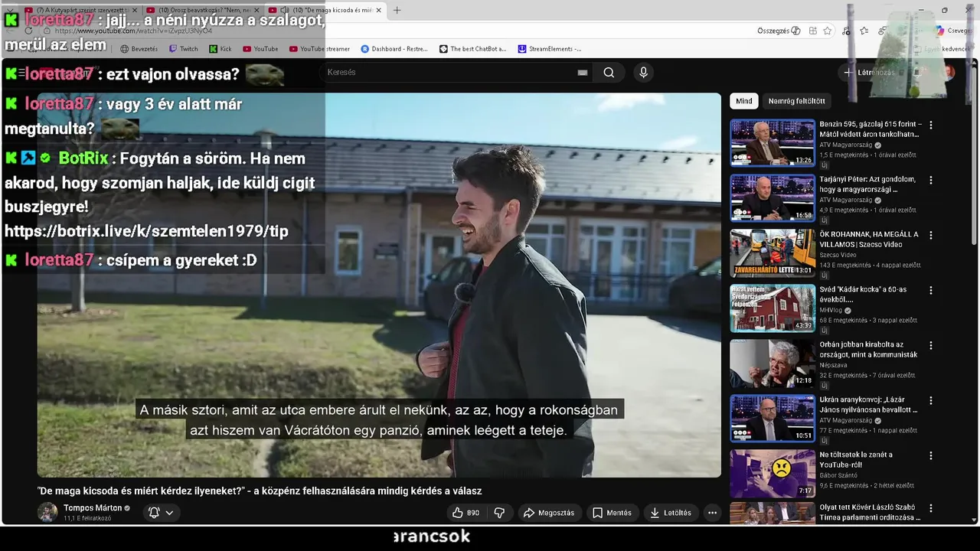Click the Svéd Kádár kocka video title

(x=863, y=295)
